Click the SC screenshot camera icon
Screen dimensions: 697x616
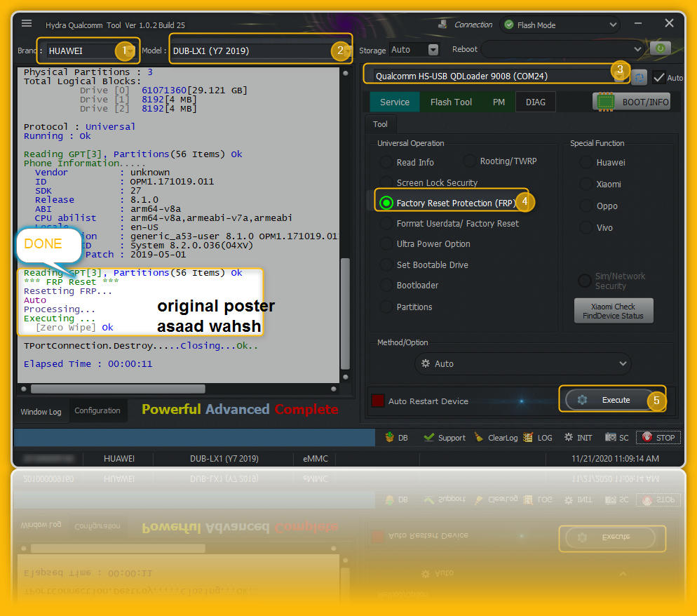610,437
